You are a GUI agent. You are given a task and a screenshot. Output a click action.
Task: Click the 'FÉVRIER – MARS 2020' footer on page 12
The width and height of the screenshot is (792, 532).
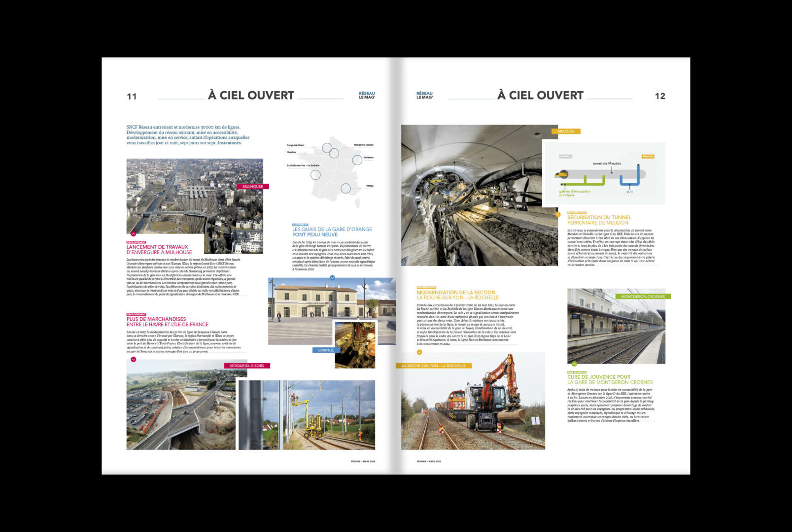pos(429,462)
